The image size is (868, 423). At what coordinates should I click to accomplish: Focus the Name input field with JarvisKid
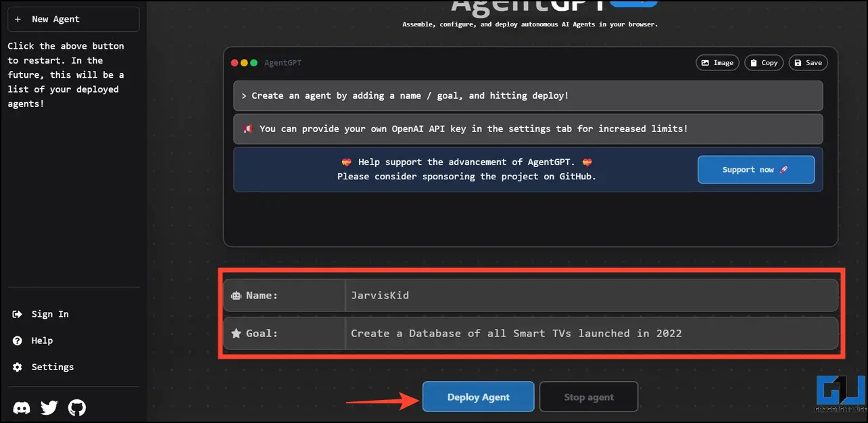point(592,295)
